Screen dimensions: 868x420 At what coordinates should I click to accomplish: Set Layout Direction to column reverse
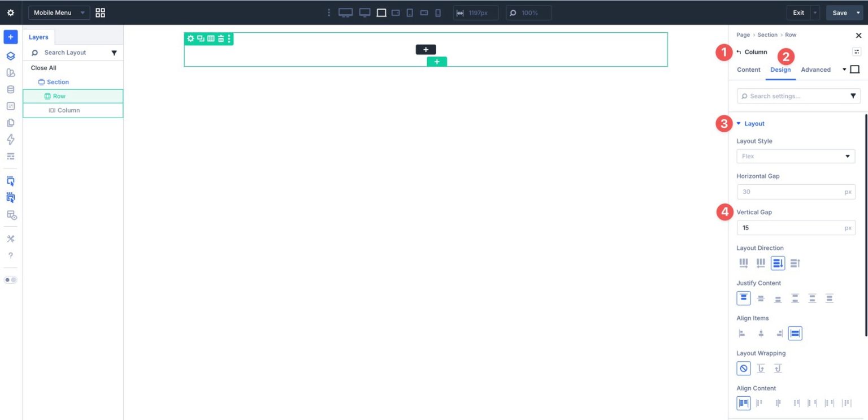pos(795,263)
